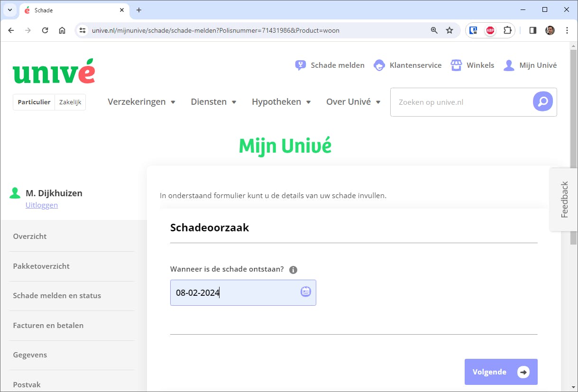Click the info icon next to damage date question
Screen dimensions: 578x392
(x=293, y=270)
